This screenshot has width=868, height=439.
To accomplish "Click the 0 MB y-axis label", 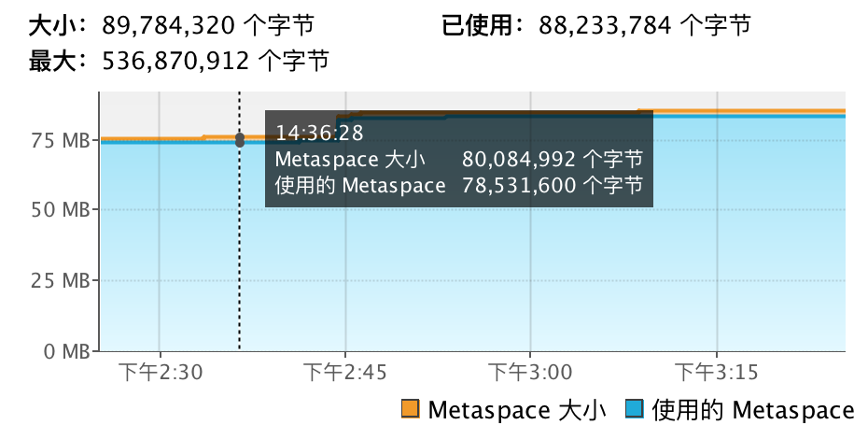I will point(65,351).
